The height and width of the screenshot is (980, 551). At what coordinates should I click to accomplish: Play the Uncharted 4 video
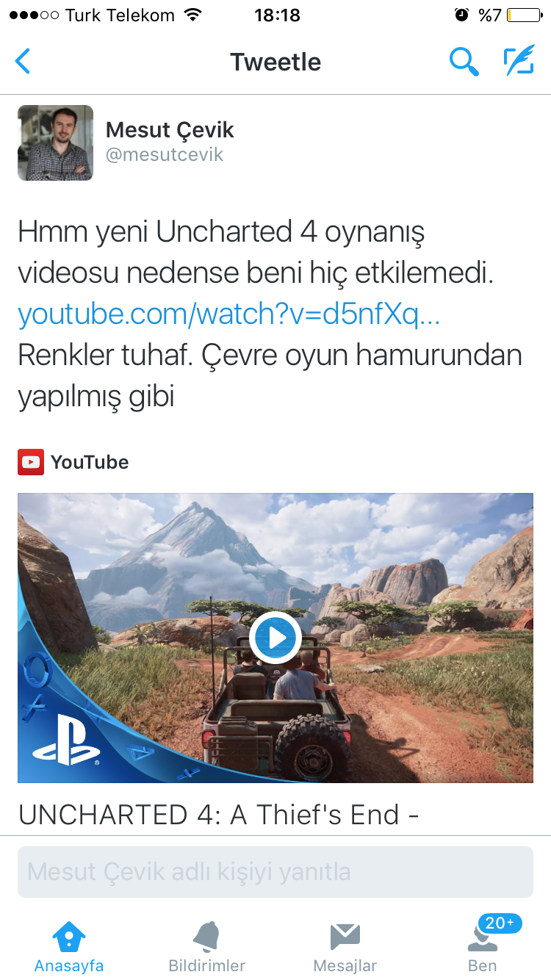(275, 638)
